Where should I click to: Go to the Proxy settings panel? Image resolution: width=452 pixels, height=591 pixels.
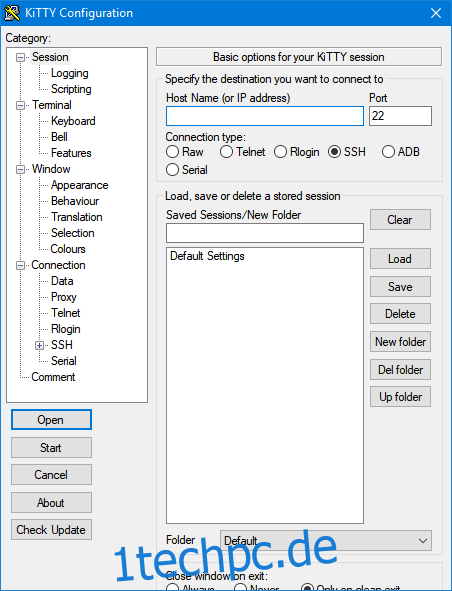pos(64,297)
